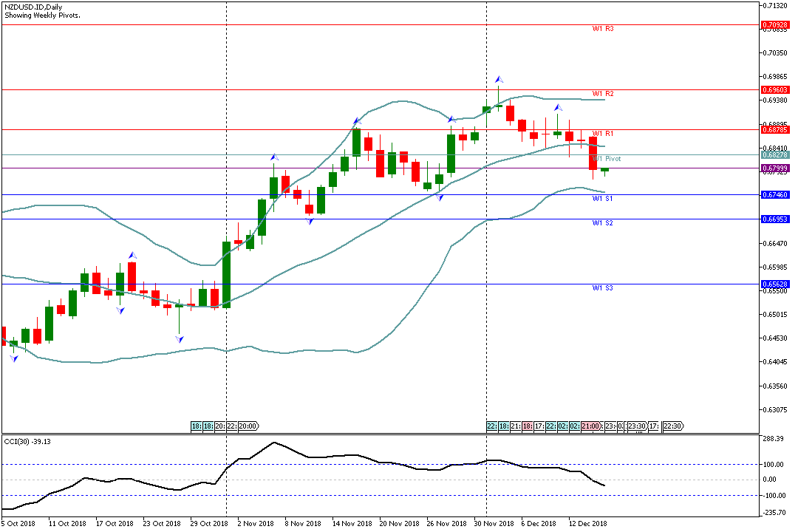Select the blue 0.66953 price tag
This screenshot has height=532, width=798.
[775, 219]
